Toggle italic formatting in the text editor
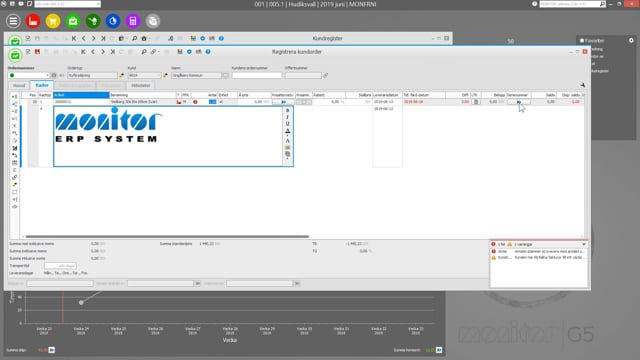This screenshot has height=360, width=640. [287, 117]
